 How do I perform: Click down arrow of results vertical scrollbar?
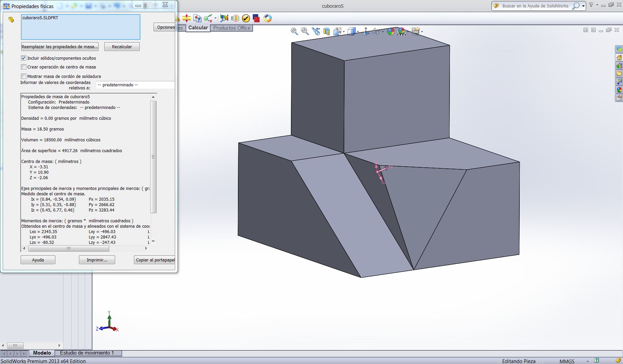[x=153, y=241]
